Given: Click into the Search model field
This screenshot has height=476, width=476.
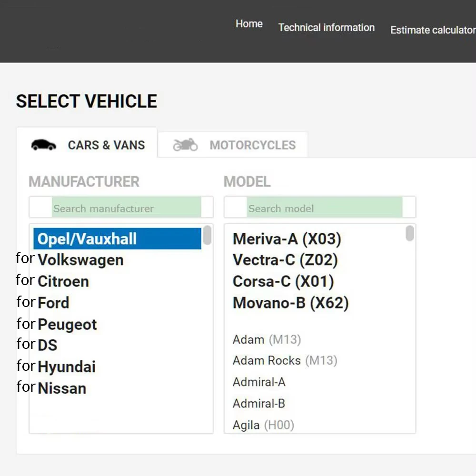Looking at the screenshot, I should click(324, 208).
